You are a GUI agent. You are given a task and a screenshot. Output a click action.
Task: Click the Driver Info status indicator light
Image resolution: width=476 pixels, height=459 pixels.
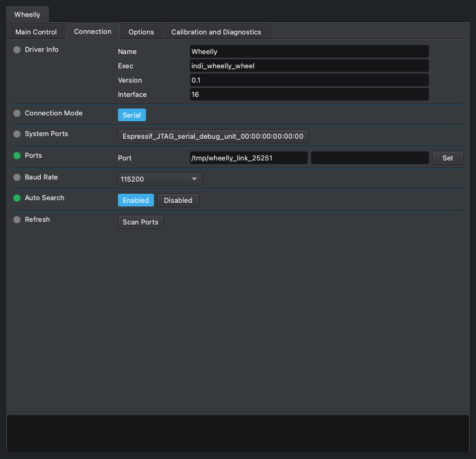tap(17, 50)
